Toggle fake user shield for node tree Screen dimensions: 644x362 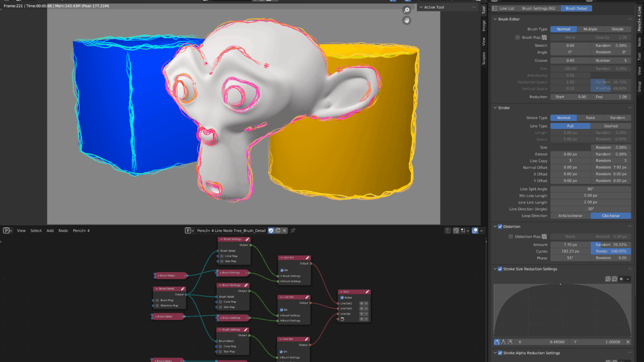271,230
